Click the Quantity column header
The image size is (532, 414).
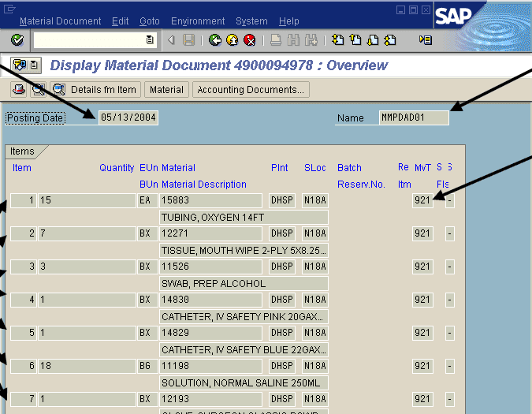pyautogui.click(x=117, y=168)
